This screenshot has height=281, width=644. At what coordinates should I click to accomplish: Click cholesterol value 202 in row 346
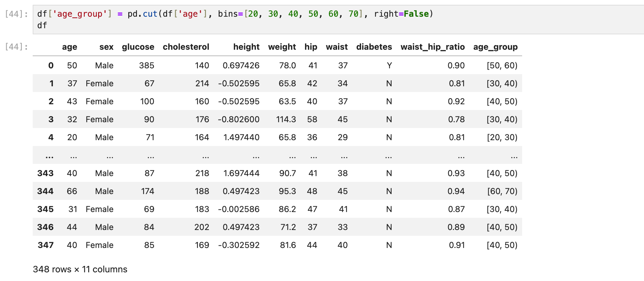pyautogui.click(x=202, y=227)
